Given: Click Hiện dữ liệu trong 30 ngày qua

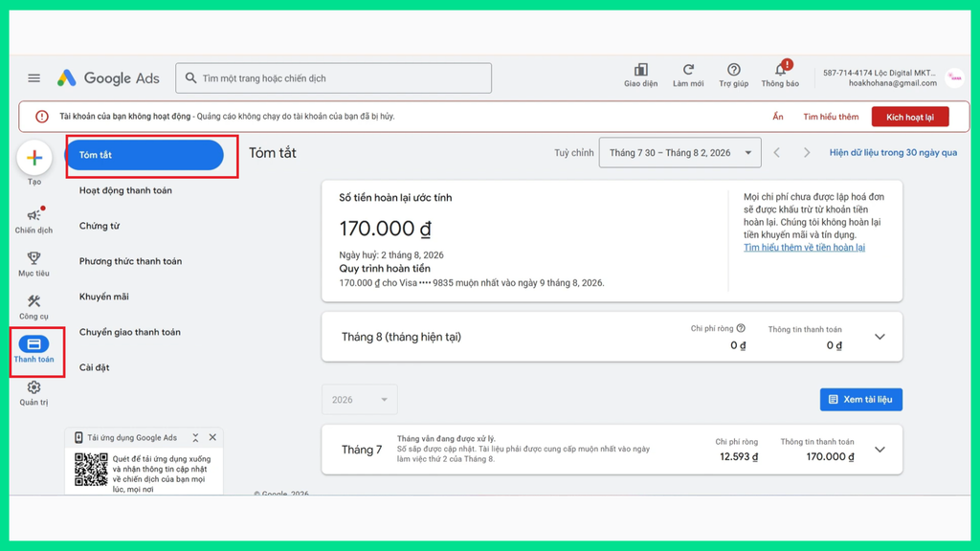Looking at the screenshot, I should pos(893,152).
